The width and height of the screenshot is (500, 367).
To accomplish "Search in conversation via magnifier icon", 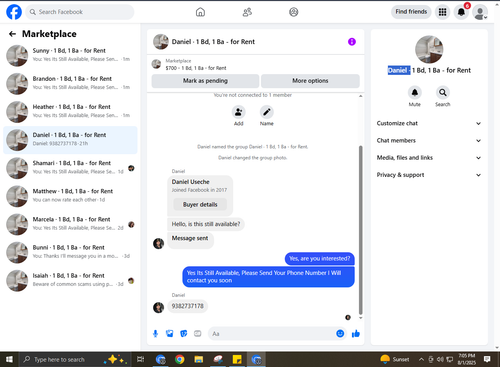I will click(443, 92).
